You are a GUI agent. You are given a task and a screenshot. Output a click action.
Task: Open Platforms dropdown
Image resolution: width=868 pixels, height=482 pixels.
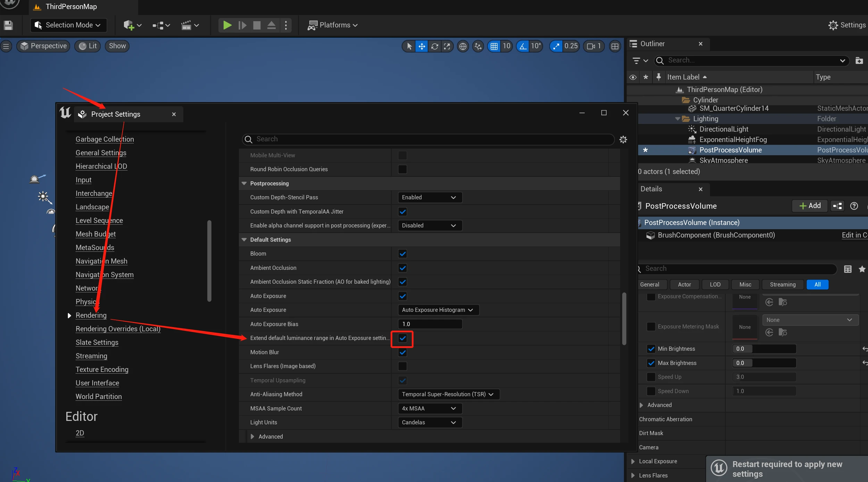[x=332, y=25]
